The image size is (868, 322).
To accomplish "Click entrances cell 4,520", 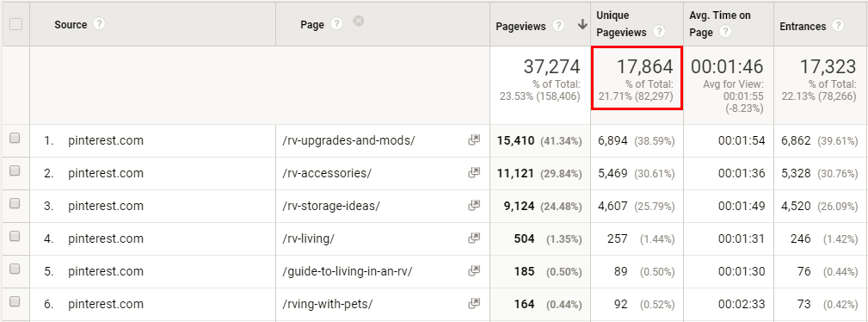I will (x=796, y=206).
